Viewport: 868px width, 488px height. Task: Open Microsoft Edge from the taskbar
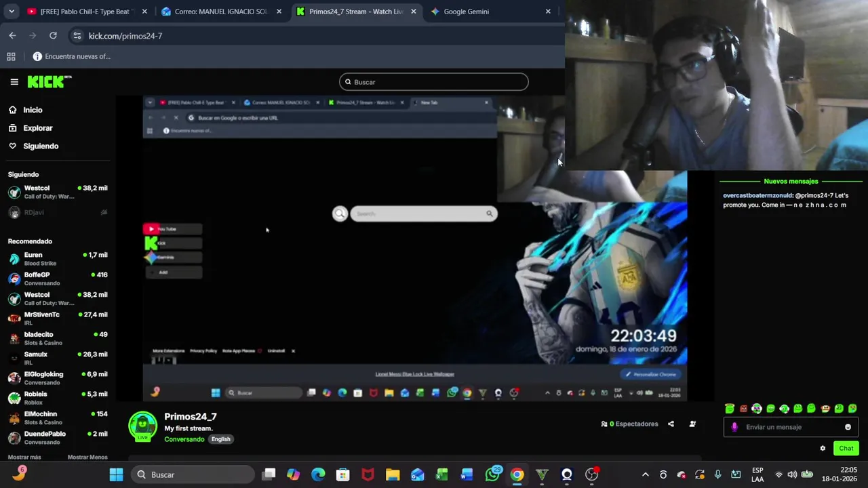coord(318,474)
